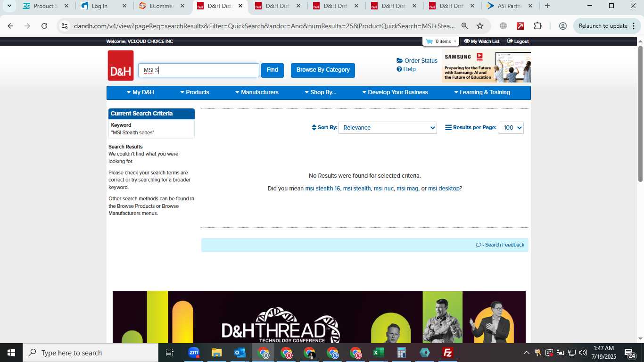Open the cart items dropdown arrow
Viewport: 644px width, 362px height.
coord(455,41)
